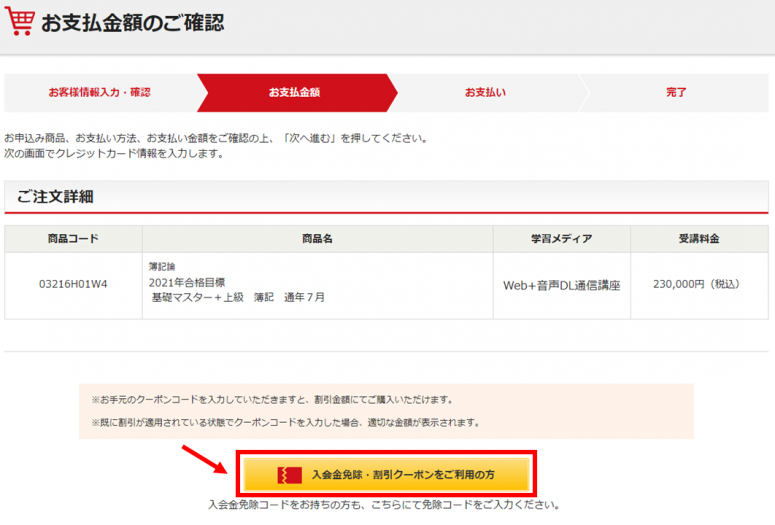Click the 入会金免除コード note below button
775x525 pixels.
383,504
